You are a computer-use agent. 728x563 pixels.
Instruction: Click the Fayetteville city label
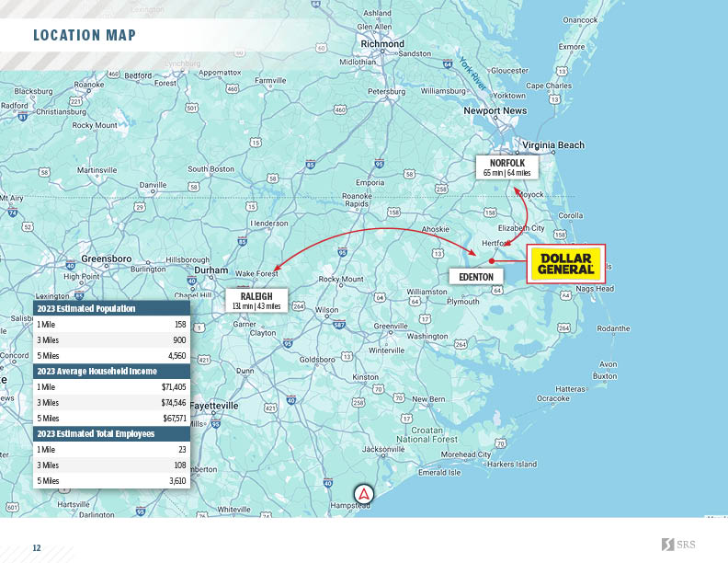coord(214,406)
